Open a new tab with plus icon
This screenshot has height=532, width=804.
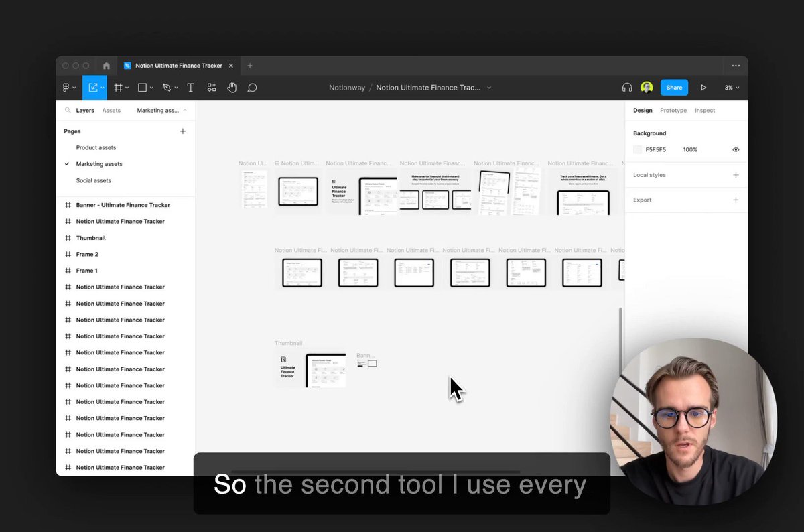click(250, 66)
